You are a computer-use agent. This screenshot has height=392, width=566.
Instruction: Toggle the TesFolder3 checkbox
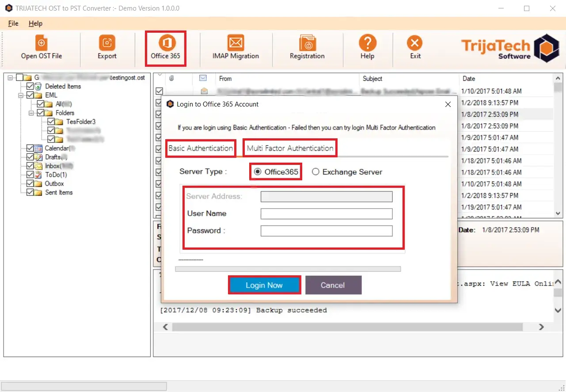[x=50, y=122]
